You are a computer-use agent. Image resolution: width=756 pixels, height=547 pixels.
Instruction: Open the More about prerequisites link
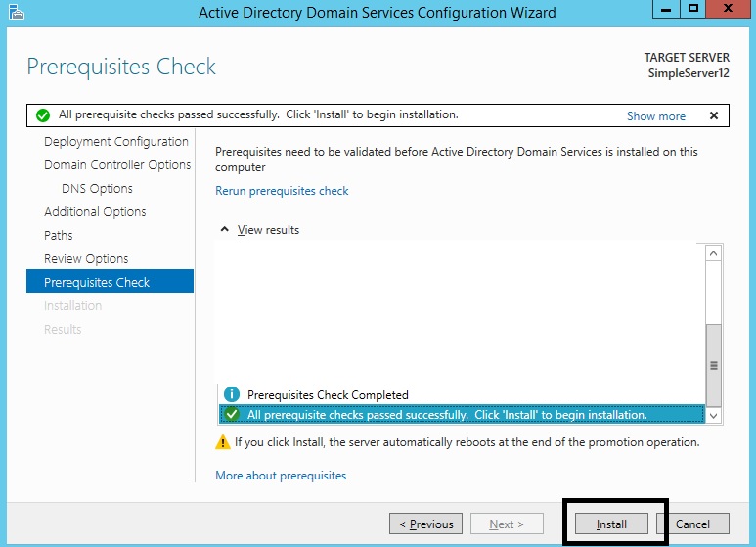tap(281, 476)
